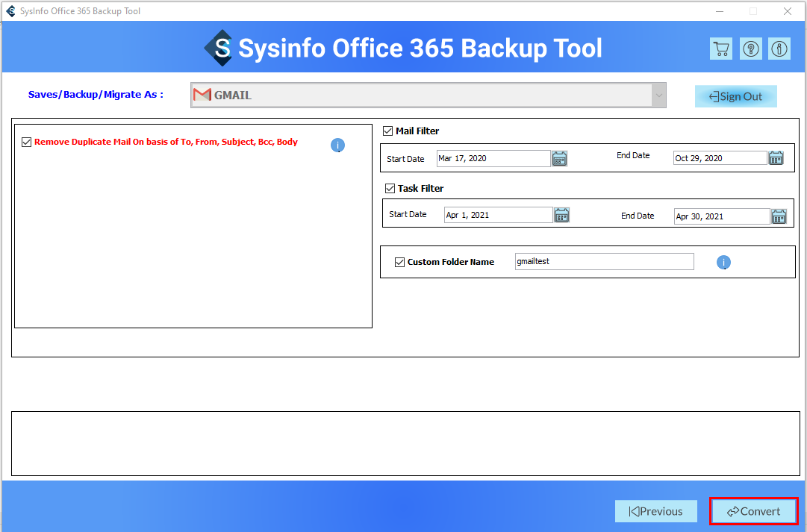Toggle the Custom Folder Name checkbox
Viewport: 807px width, 532px height.
click(399, 262)
